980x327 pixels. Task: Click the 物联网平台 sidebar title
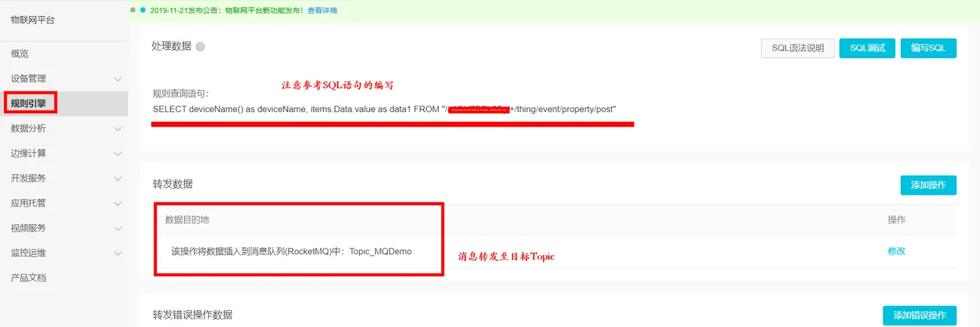click(x=32, y=20)
